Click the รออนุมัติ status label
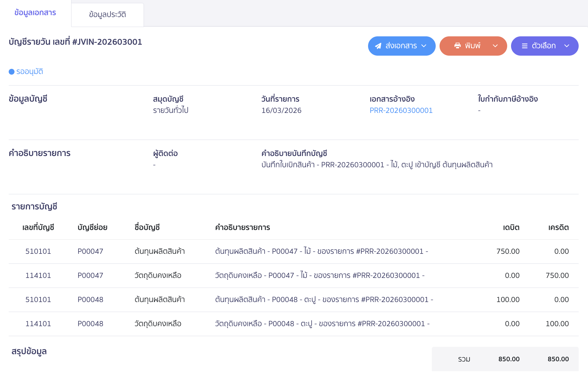The width and height of the screenshot is (588, 377). (30, 71)
